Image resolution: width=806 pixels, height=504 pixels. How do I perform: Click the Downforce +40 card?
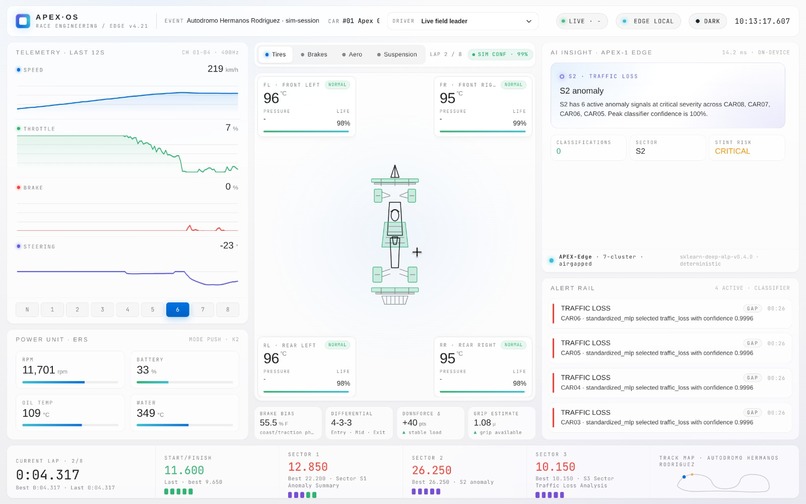tap(431, 423)
